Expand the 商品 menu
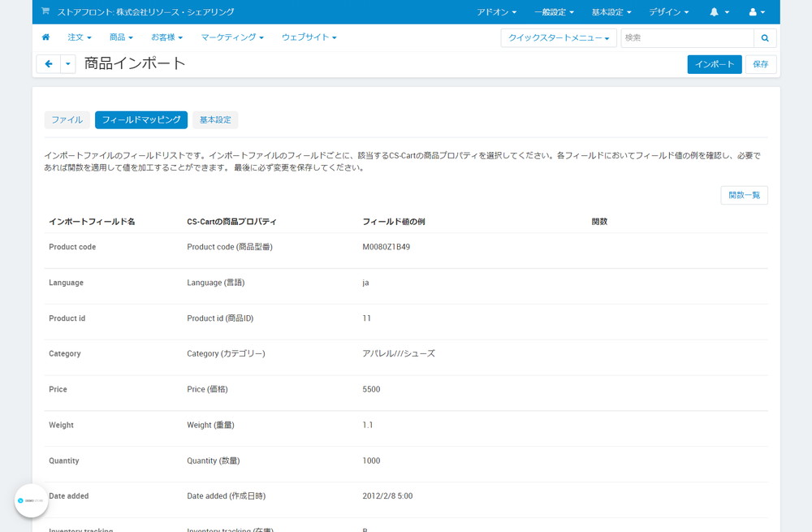This screenshot has height=532, width=812. 121,37
